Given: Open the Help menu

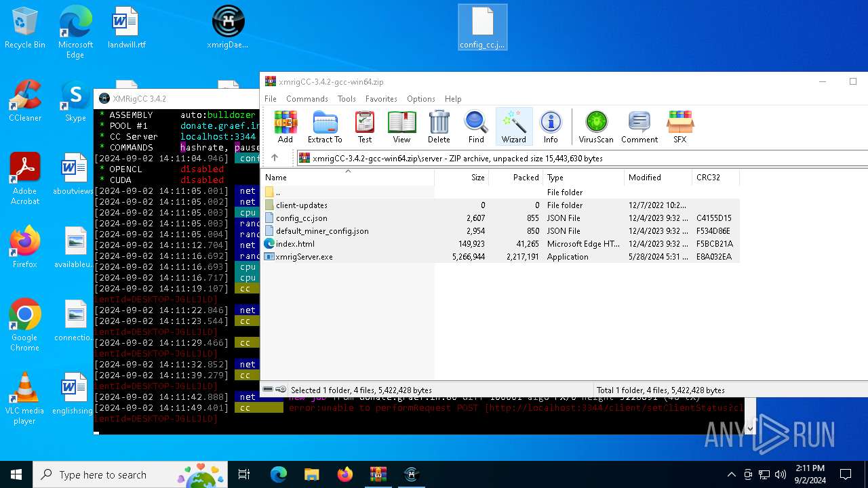Looking at the screenshot, I should point(453,99).
